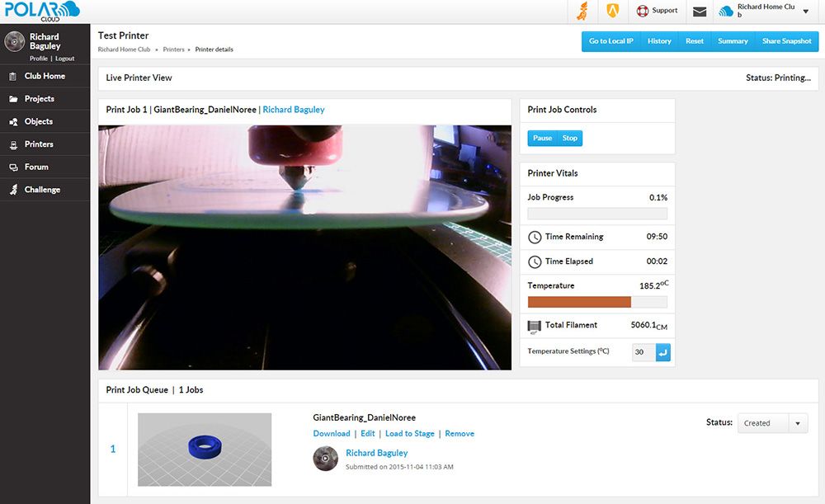Click the Go to Local IP button
This screenshot has height=504, width=825.
[x=610, y=41]
